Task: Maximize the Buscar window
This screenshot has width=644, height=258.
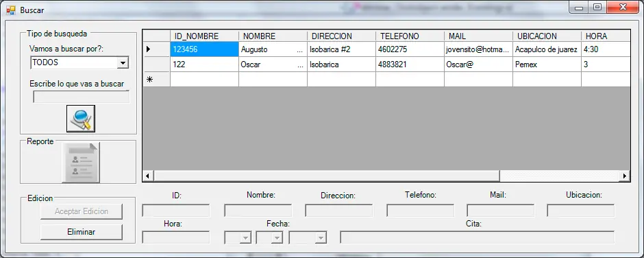Action: 597,7
